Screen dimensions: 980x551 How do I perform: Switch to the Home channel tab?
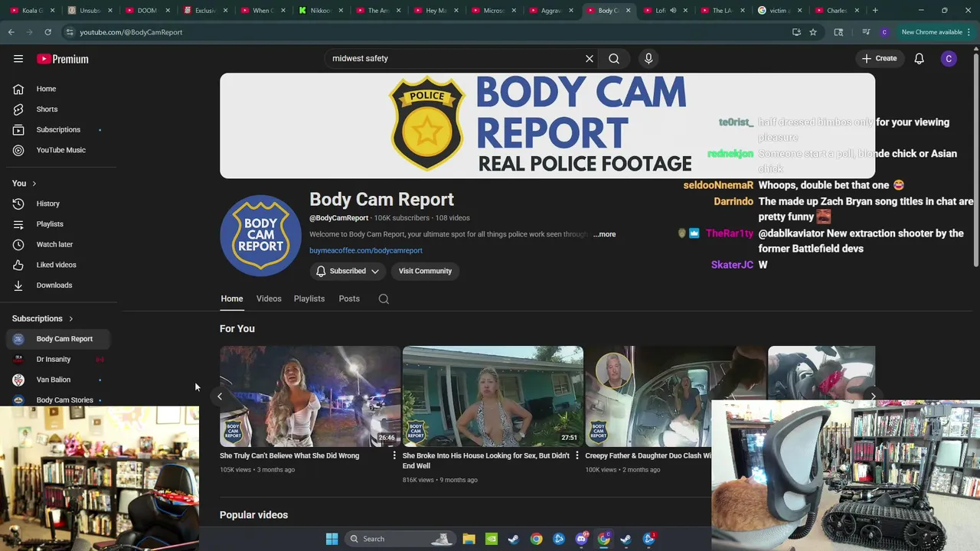(x=232, y=299)
